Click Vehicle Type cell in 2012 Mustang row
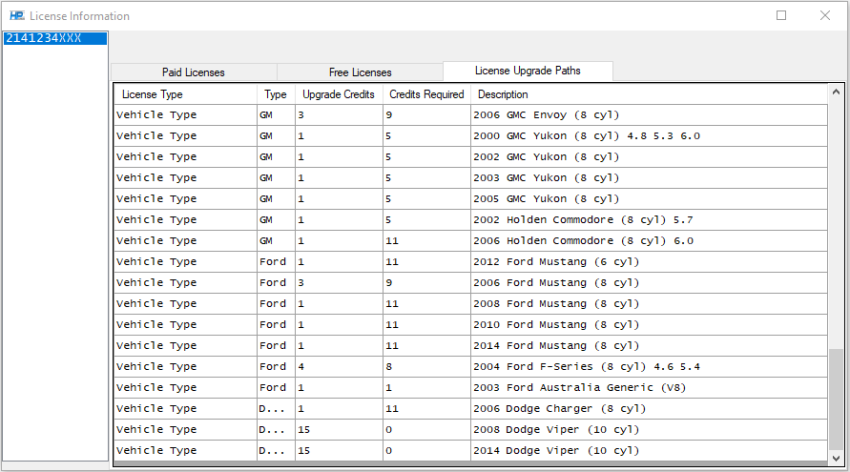 (x=185, y=262)
